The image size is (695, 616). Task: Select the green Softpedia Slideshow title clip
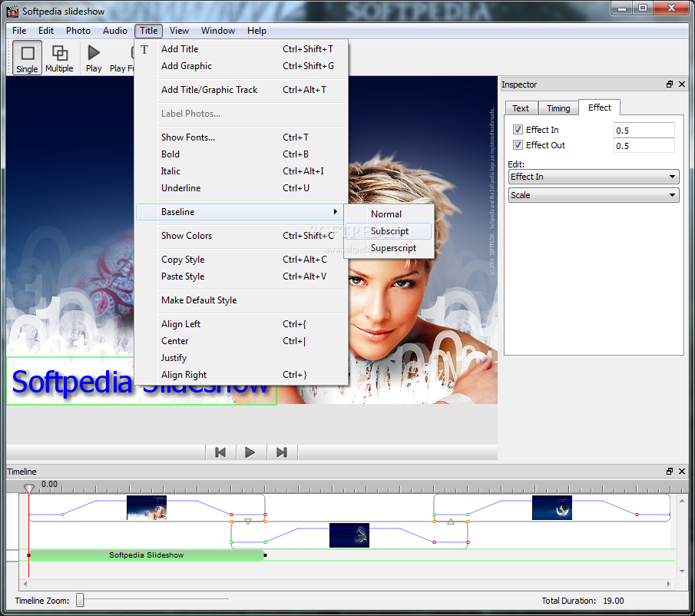point(147,555)
